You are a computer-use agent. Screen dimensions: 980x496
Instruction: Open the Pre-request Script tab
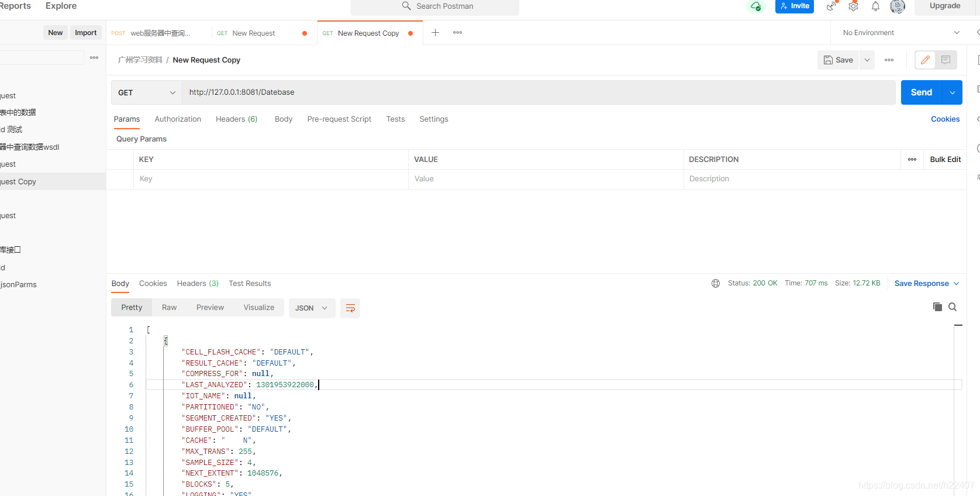339,119
